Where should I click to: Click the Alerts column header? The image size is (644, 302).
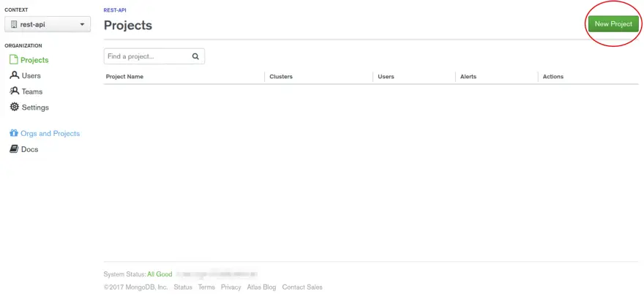468,77
